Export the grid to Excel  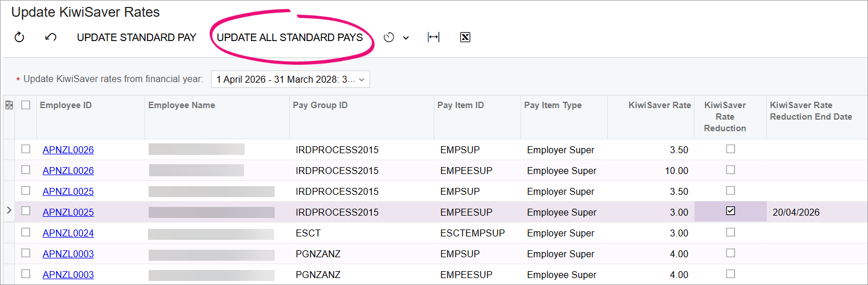coord(465,38)
